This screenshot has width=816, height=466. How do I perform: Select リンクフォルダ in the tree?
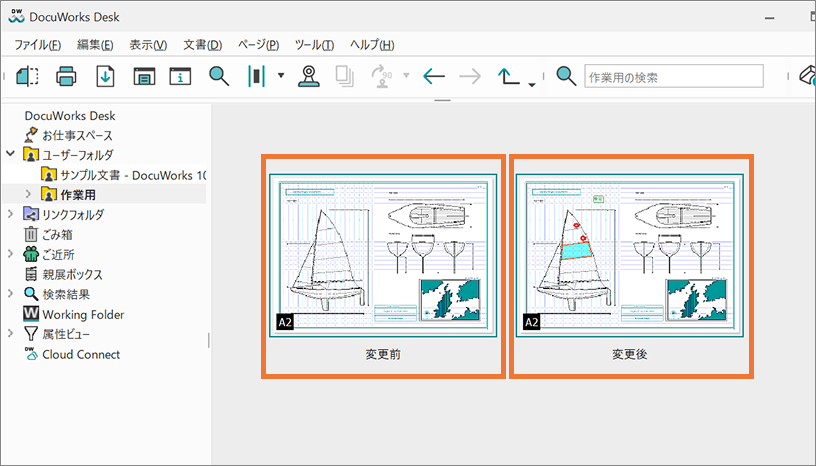(73, 215)
